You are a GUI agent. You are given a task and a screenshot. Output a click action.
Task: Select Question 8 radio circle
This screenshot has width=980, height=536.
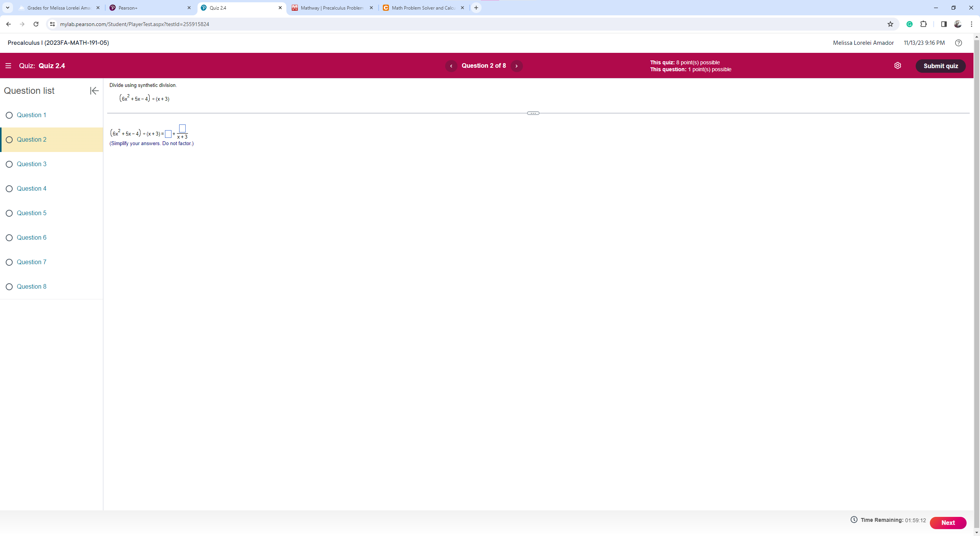9,287
